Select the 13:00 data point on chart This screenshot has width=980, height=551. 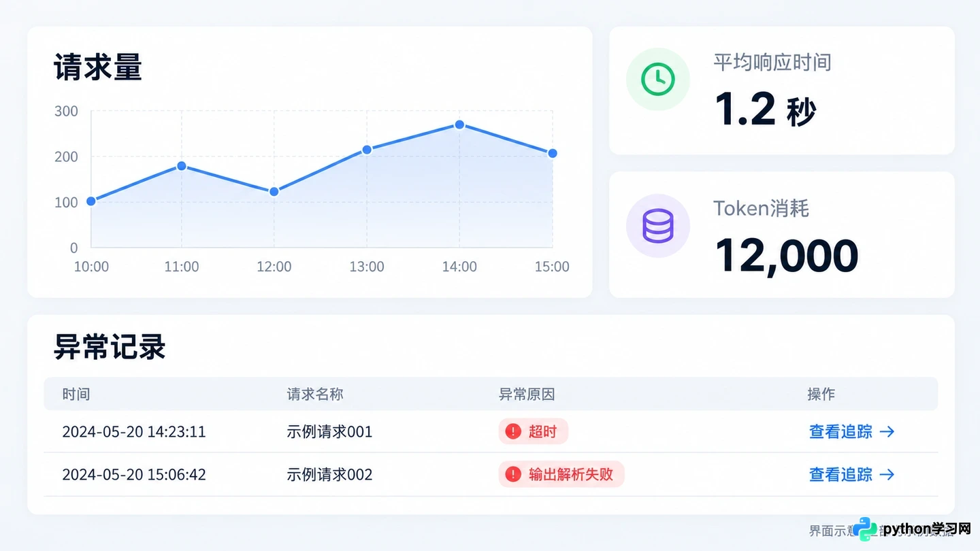point(367,150)
